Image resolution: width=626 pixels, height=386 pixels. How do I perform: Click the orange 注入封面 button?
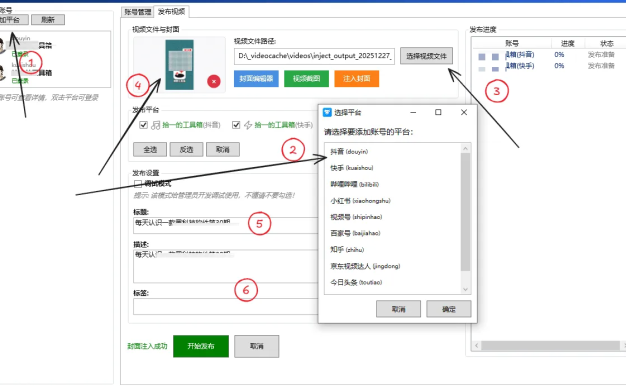357,79
